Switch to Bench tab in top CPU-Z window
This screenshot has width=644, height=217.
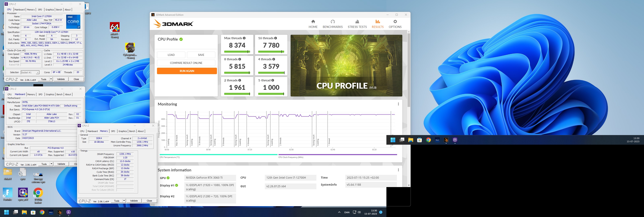coord(59,9)
